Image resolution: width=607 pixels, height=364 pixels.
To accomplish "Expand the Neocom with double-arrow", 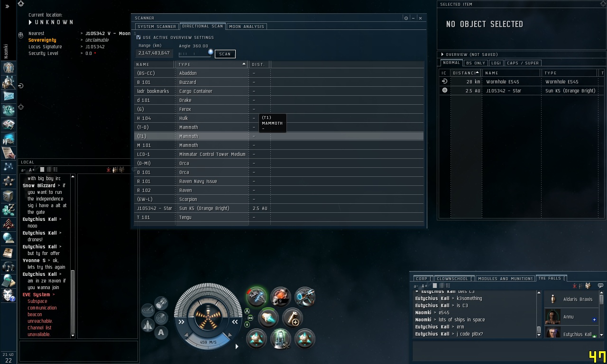I will tap(8, 7).
